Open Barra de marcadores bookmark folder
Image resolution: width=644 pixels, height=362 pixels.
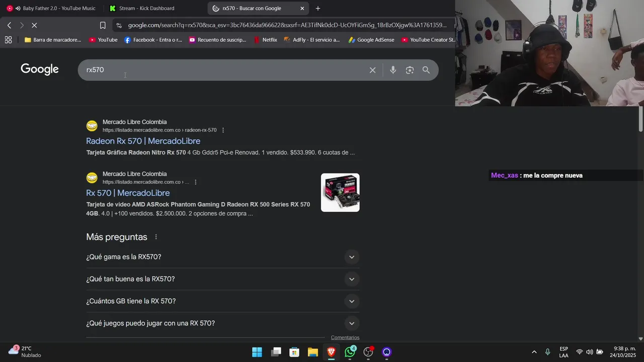point(53,40)
